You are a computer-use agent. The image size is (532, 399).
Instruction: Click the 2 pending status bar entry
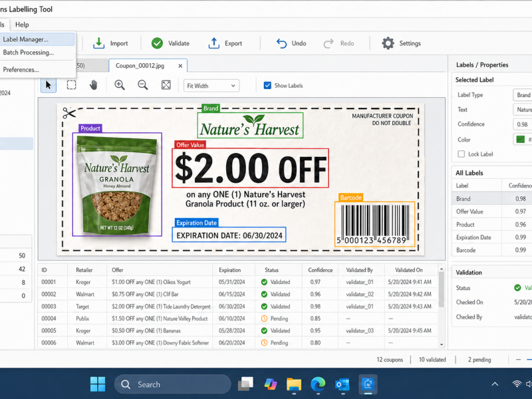[x=479, y=360]
